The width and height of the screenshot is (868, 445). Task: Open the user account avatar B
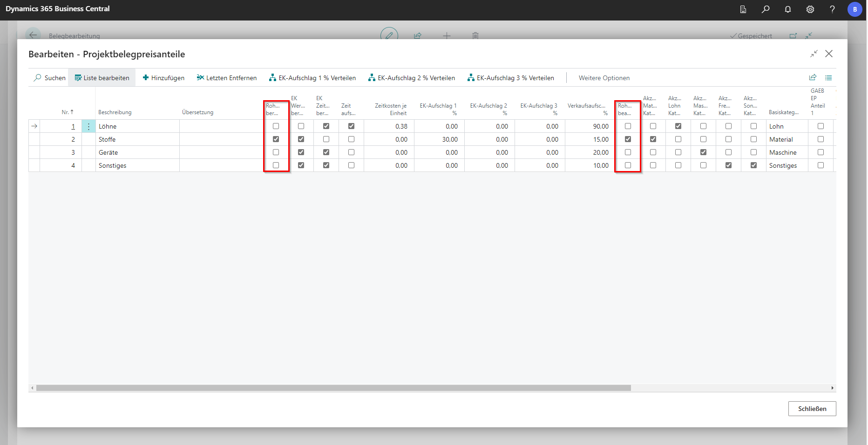coord(854,9)
